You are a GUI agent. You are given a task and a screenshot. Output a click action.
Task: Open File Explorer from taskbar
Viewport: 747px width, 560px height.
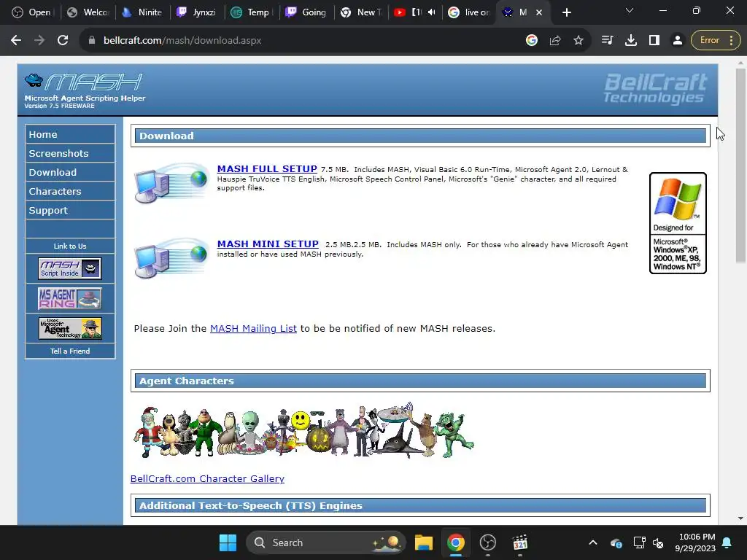point(424,542)
